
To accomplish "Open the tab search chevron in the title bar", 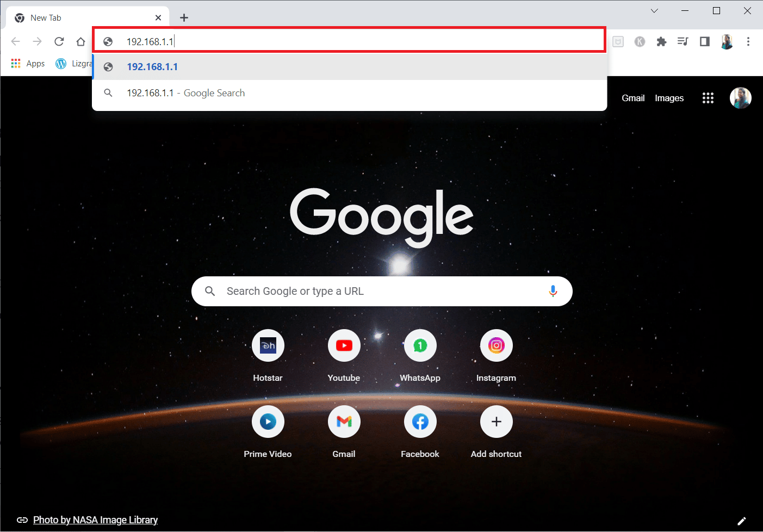I will pos(654,11).
